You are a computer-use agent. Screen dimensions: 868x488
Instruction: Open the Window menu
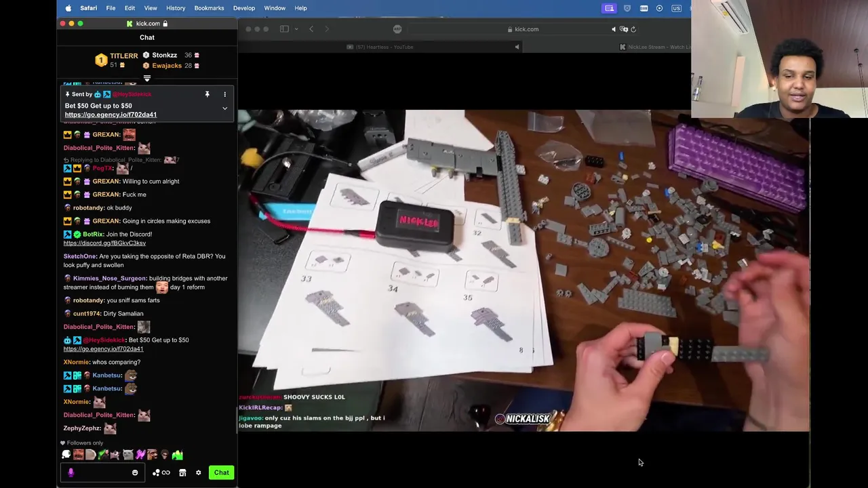(275, 8)
